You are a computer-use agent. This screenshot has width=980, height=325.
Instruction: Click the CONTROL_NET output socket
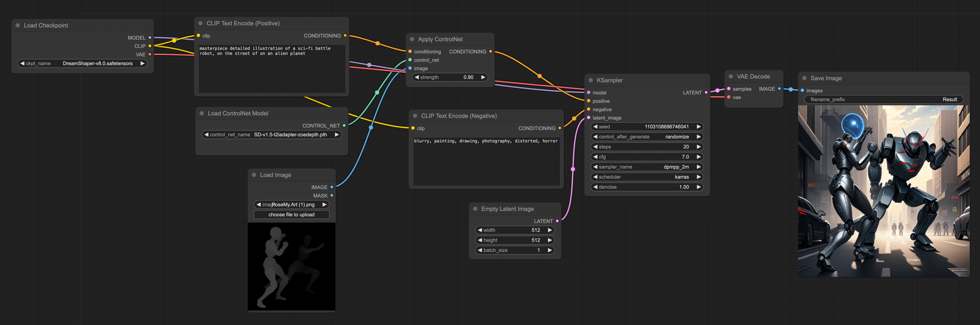click(344, 126)
